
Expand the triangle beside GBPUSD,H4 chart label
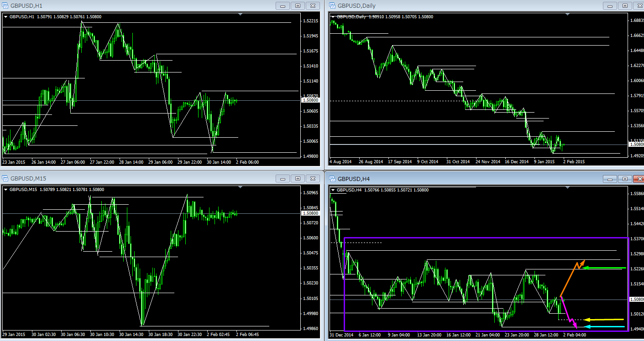333,190
